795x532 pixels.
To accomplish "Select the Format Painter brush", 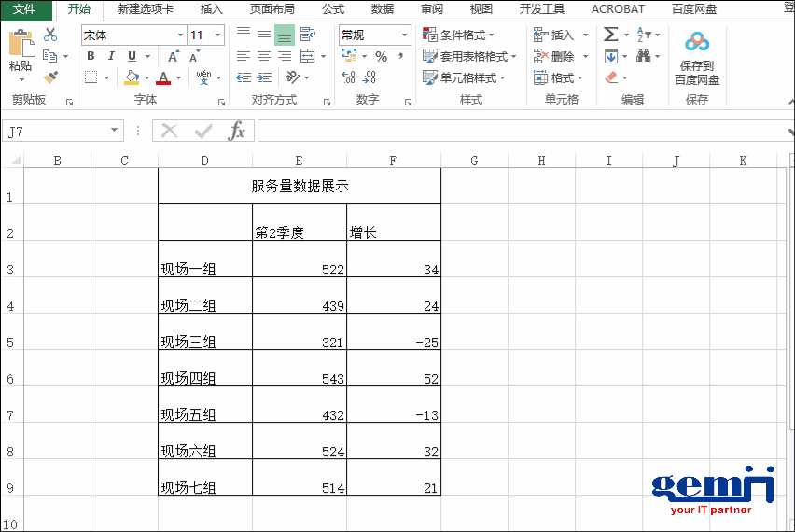I will click(50, 77).
